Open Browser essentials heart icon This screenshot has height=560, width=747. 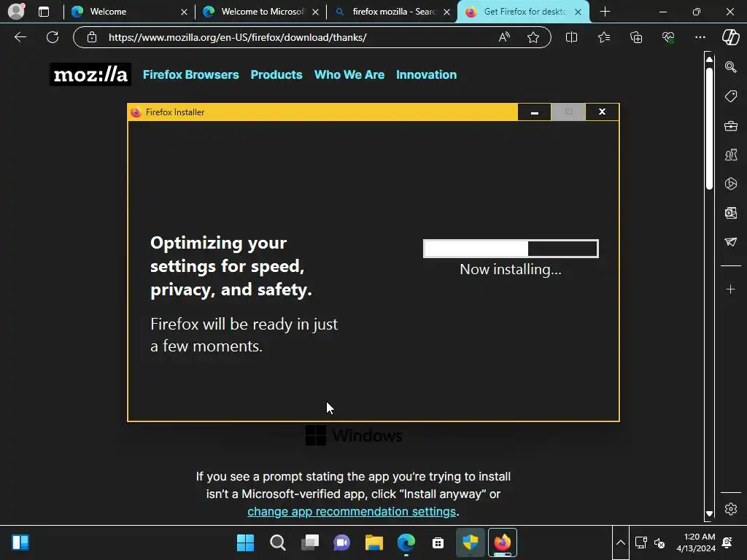[x=668, y=37]
